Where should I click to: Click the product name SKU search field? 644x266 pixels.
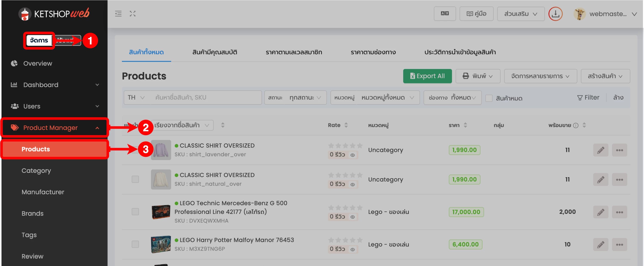coord(206,97)
